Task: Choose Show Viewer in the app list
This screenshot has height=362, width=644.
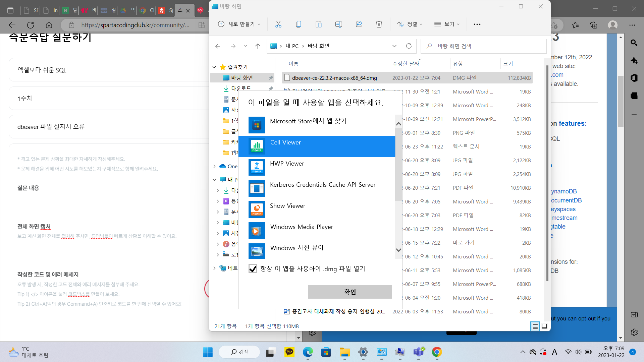Action: [317, 209]
